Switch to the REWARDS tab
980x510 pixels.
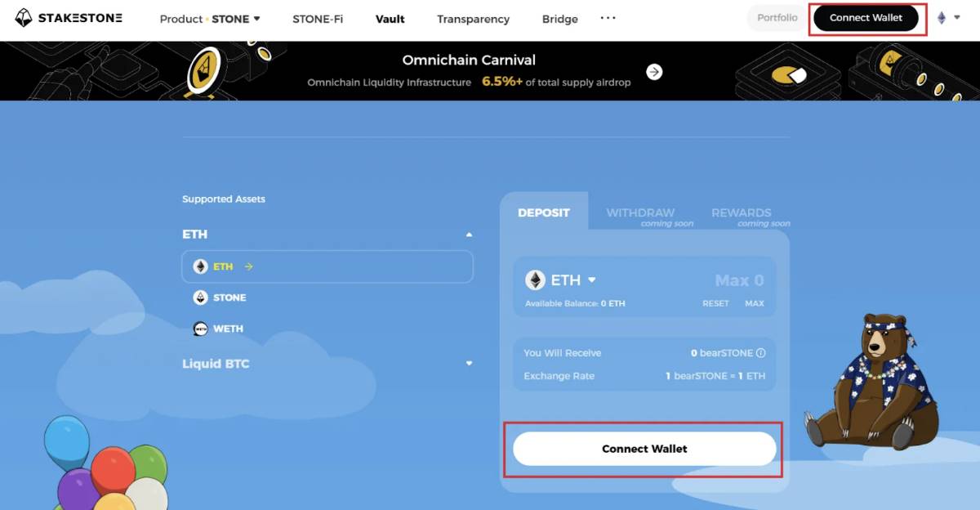(x=741, y=212)
